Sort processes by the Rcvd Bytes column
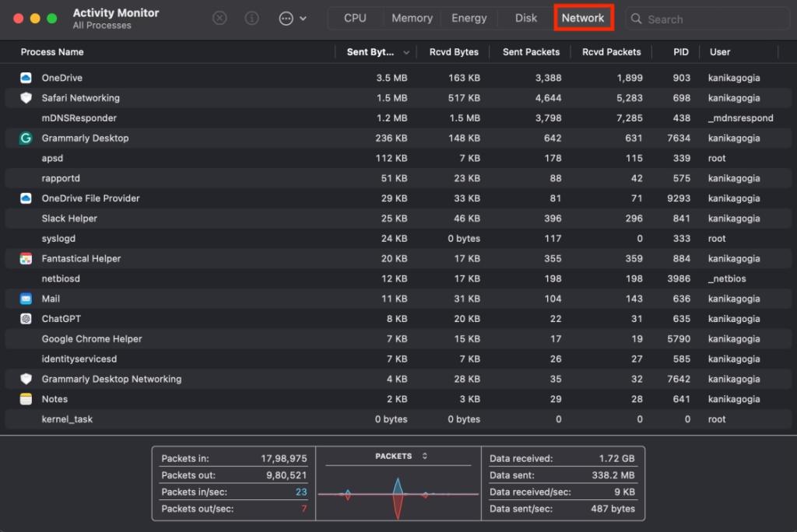This screenshot has width=797, height=532. [454, 52]
